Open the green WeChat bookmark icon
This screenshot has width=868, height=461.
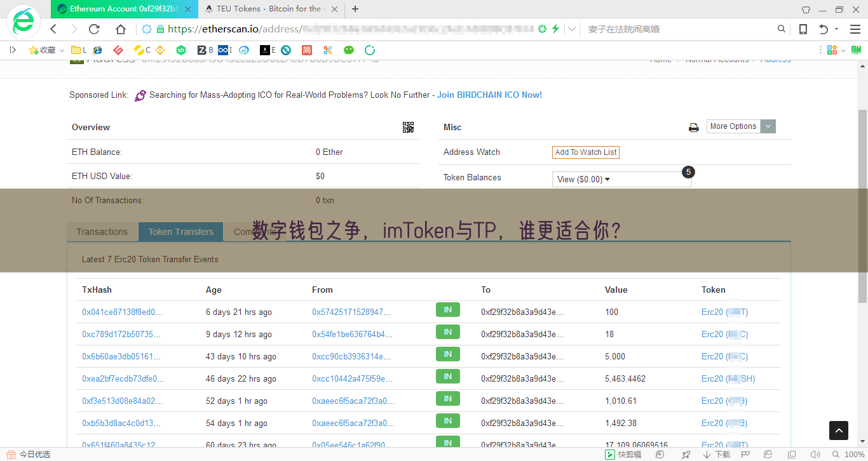pos(348,50)
